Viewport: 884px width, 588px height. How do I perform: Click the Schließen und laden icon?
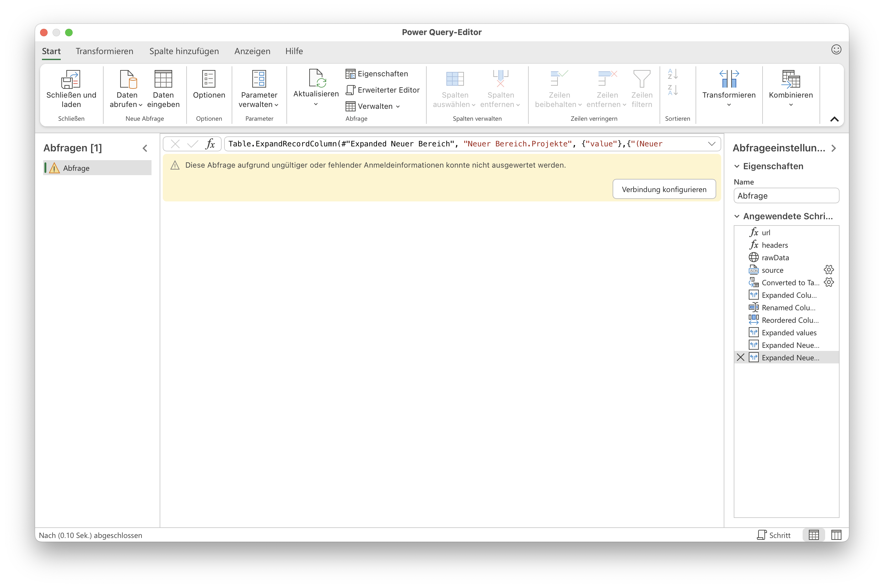[x=71, y=79]
